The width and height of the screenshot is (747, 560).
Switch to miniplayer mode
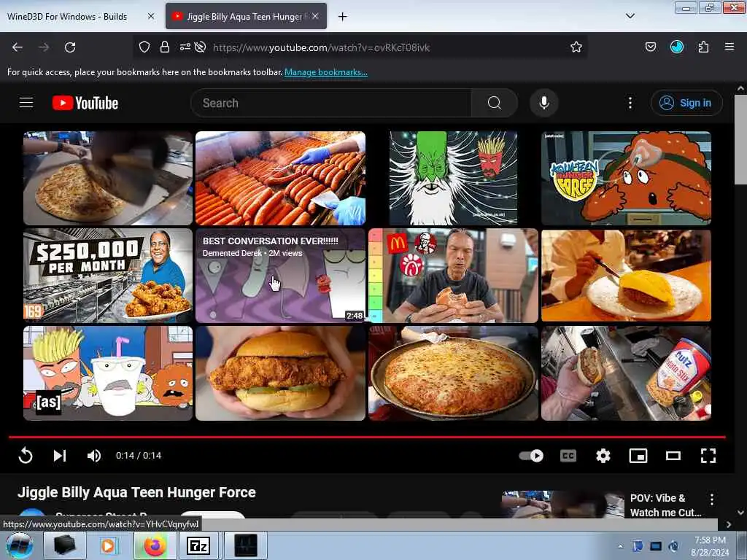[638, 456]
